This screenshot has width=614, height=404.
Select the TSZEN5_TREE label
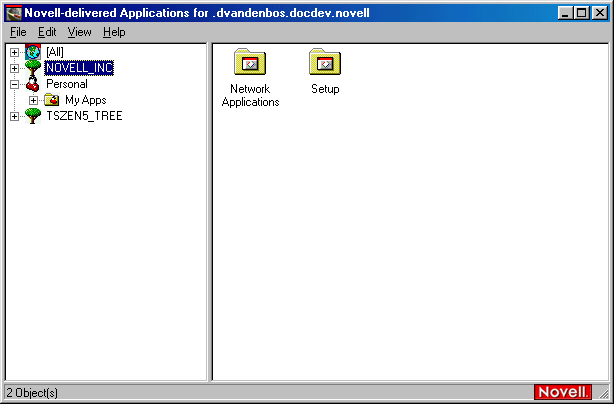click(x=84, y=116)
